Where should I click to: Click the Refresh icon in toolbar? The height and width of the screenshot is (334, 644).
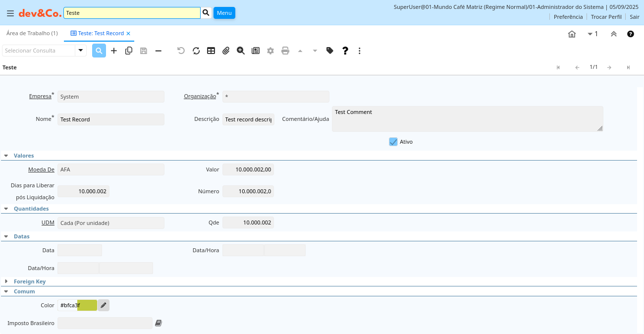pos(196,51)
